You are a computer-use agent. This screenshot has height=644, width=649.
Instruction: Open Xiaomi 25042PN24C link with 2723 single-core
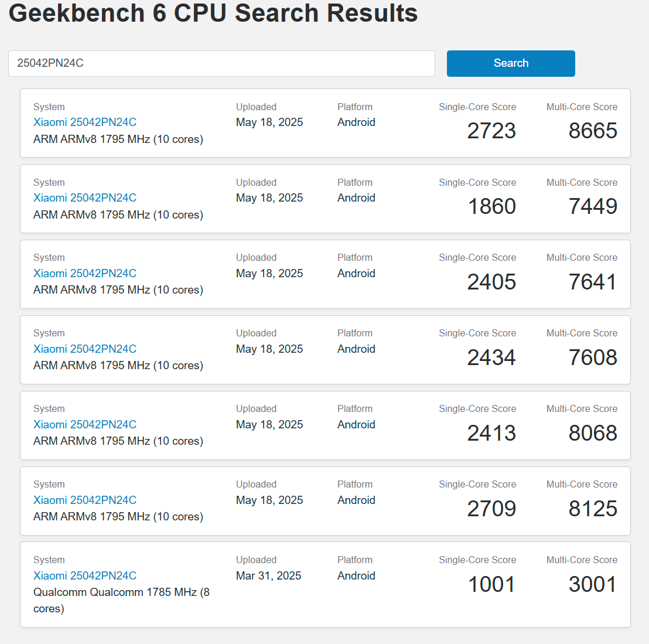pyautogui.click(x=85, y=122)
